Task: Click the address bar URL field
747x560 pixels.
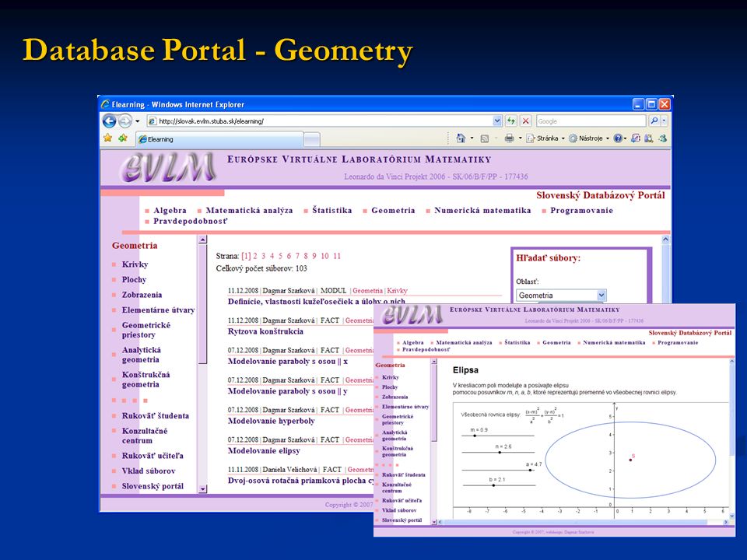Action: click(324, 121)
